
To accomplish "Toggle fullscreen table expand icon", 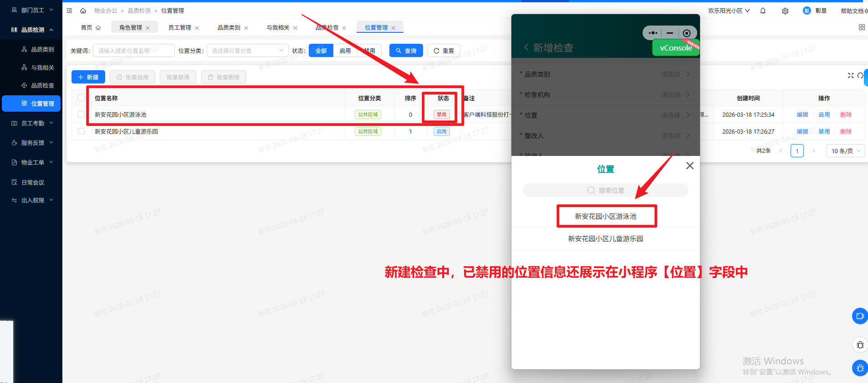I will coord(851,75).
